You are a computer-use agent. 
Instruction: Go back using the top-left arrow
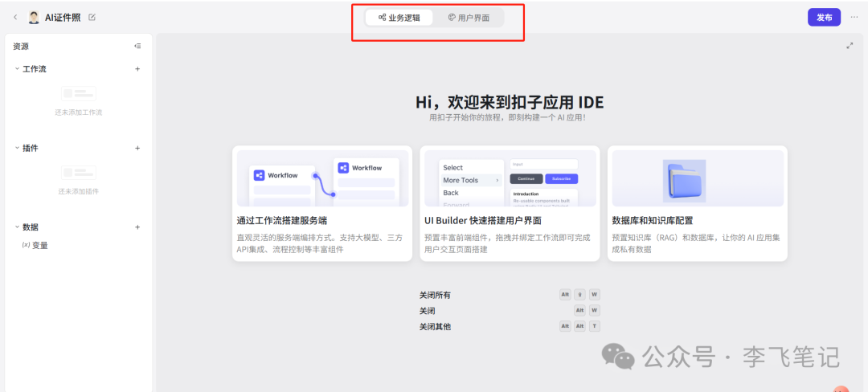pos(15,17)
